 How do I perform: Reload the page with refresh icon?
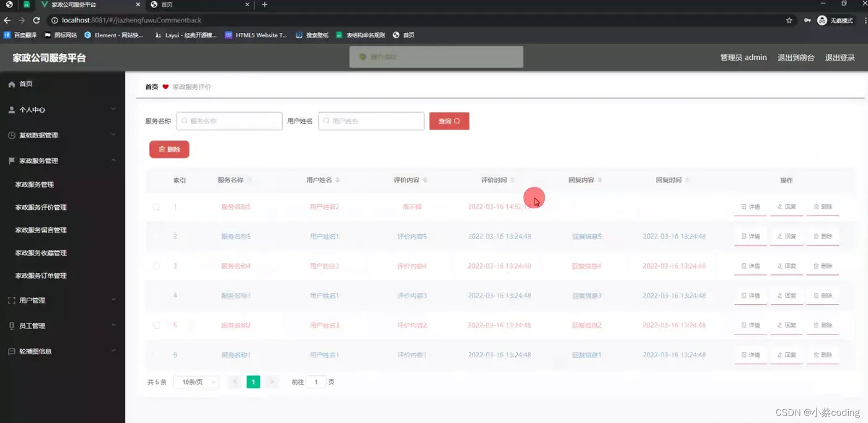pos(36,20)
